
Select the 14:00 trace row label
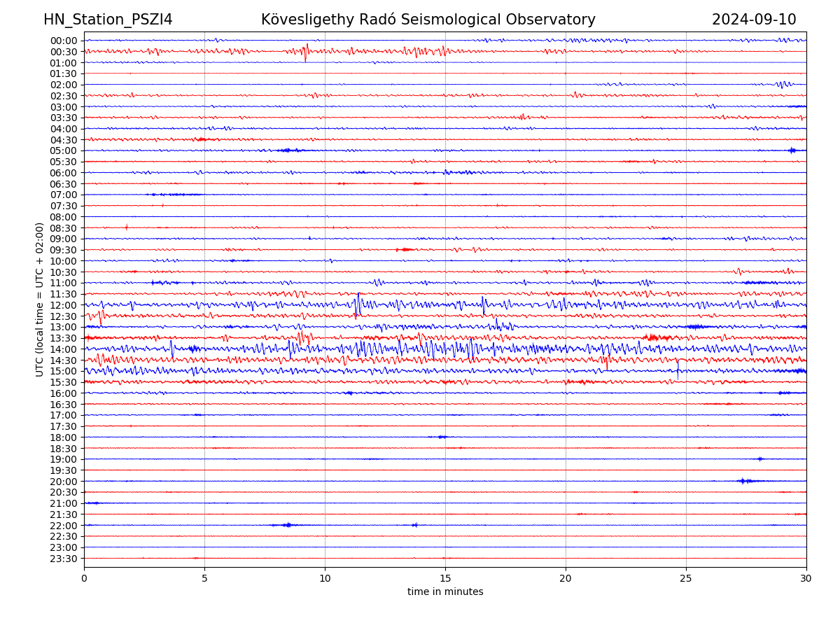(x=64, y=349)
